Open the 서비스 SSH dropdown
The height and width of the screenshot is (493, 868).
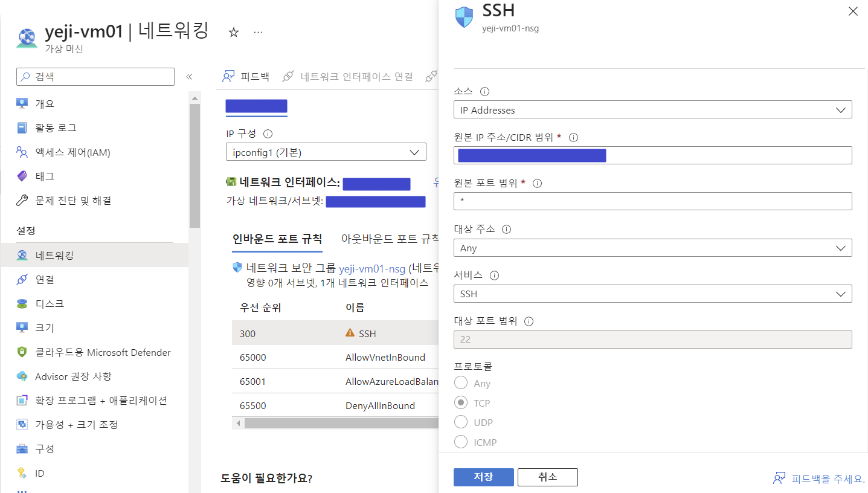coord(652,294)
